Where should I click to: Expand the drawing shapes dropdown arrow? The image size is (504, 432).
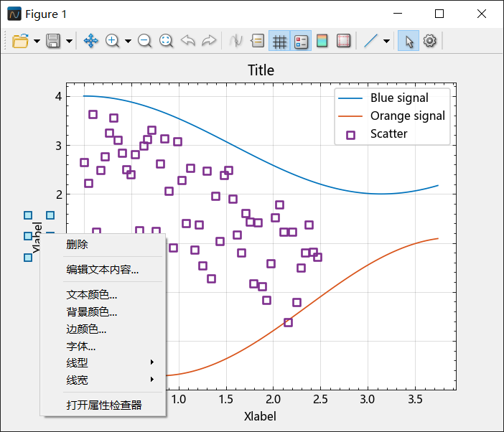387,41
